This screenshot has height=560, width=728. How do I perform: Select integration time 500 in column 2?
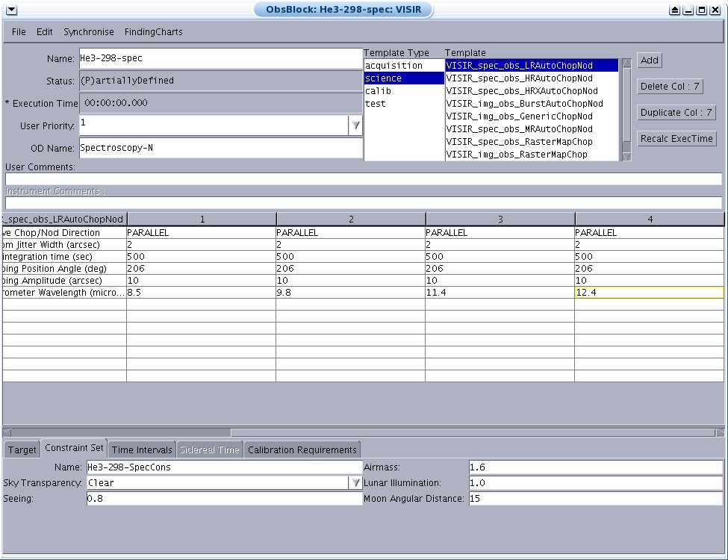pos(350,257)
